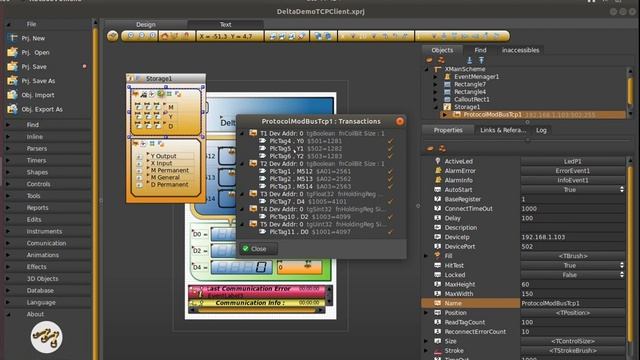The image size is (640, 360).
Task: Switch to the Design tab
Action: [146, 24]
